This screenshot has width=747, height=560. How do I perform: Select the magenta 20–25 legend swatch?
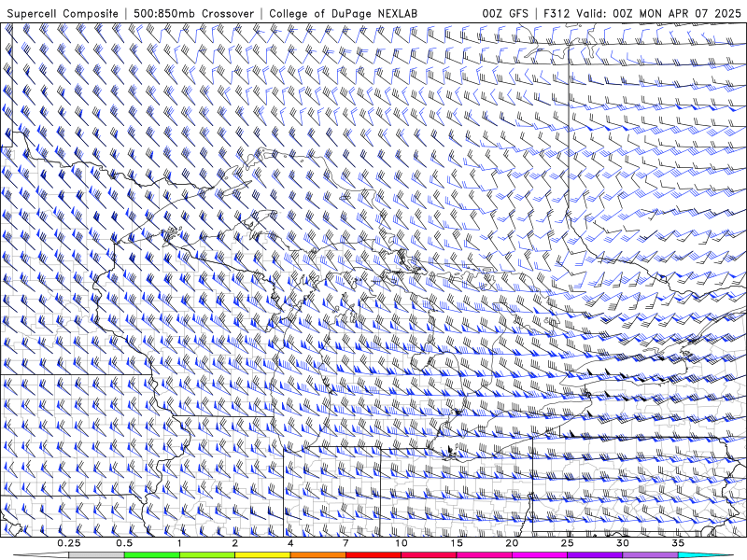(x=540, y=555)
